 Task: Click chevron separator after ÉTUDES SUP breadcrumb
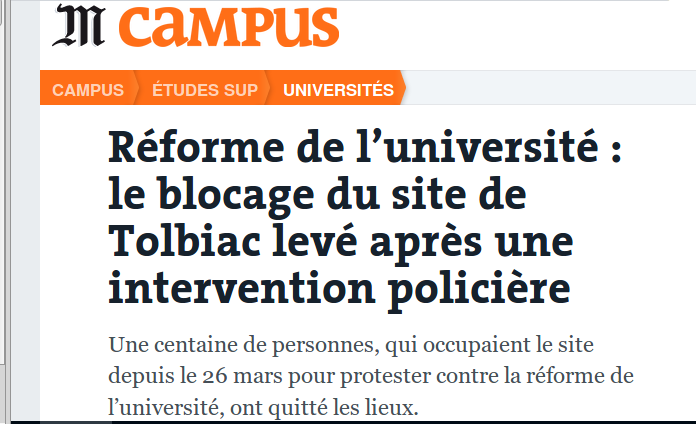coord(268,87)
